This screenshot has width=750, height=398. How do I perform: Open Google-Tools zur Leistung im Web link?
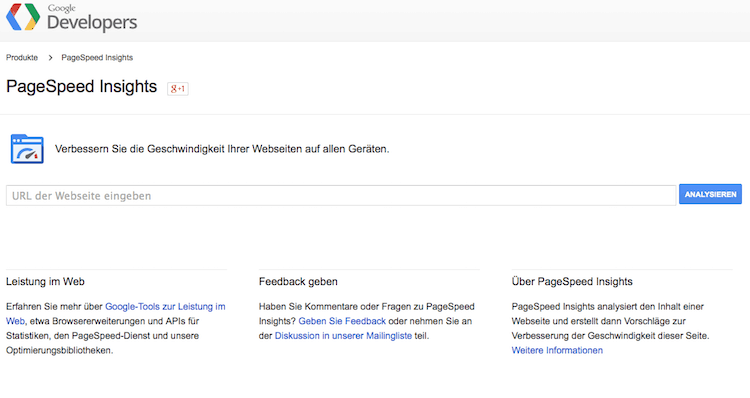(165, 307)
